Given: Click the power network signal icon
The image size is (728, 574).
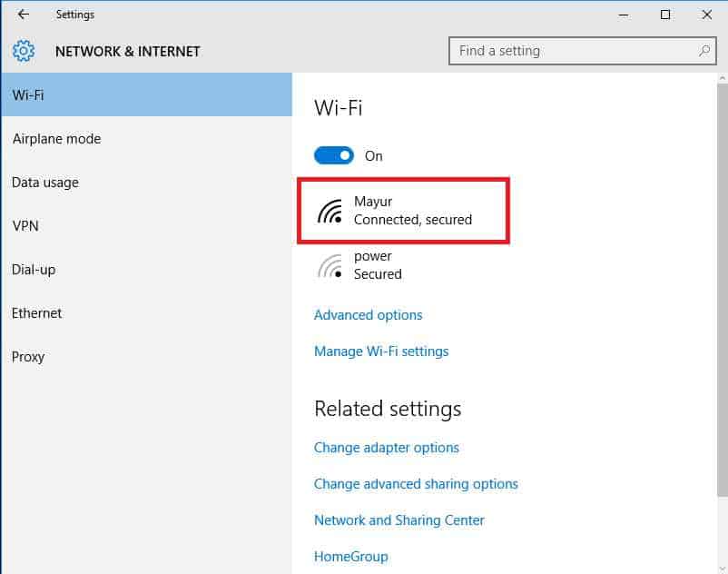Looking at the screenshot, I should [x=330, y=265].
